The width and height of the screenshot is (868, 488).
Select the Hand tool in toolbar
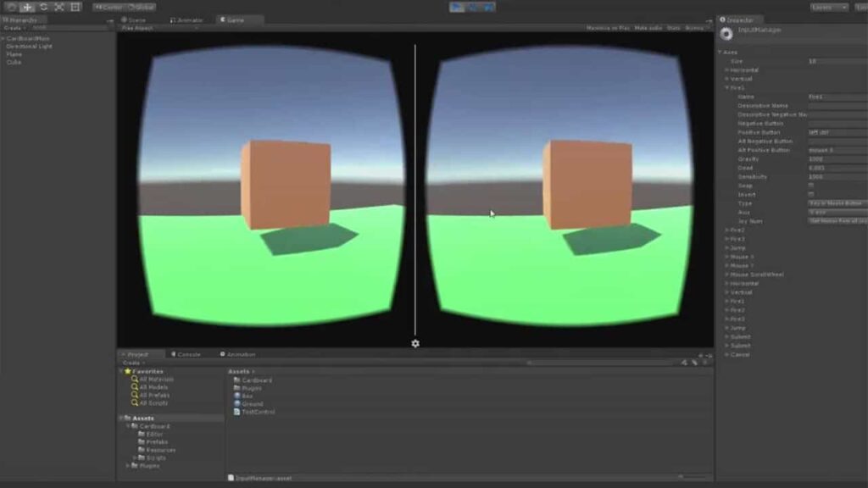[11, 7]
